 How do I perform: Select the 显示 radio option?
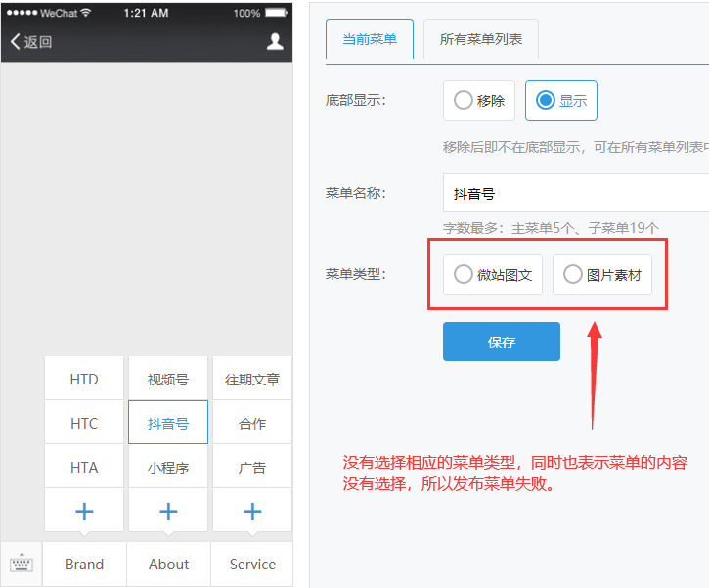[561, 101]
